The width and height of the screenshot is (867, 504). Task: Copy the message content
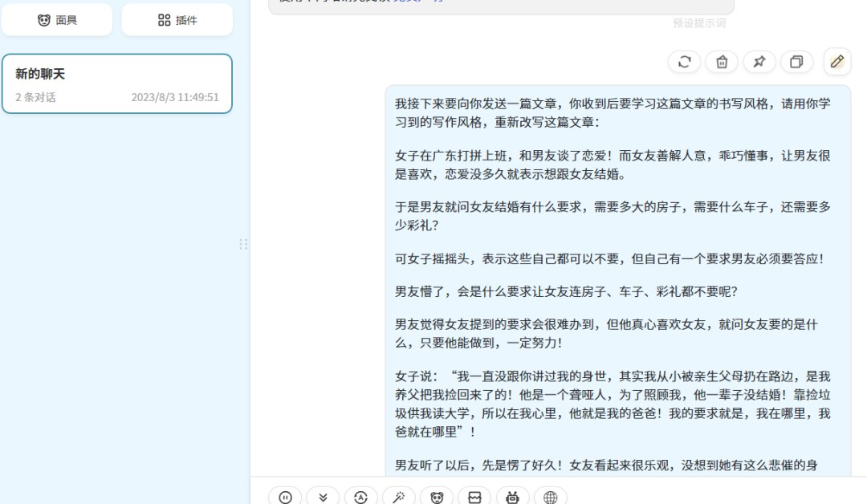point(796,62)
